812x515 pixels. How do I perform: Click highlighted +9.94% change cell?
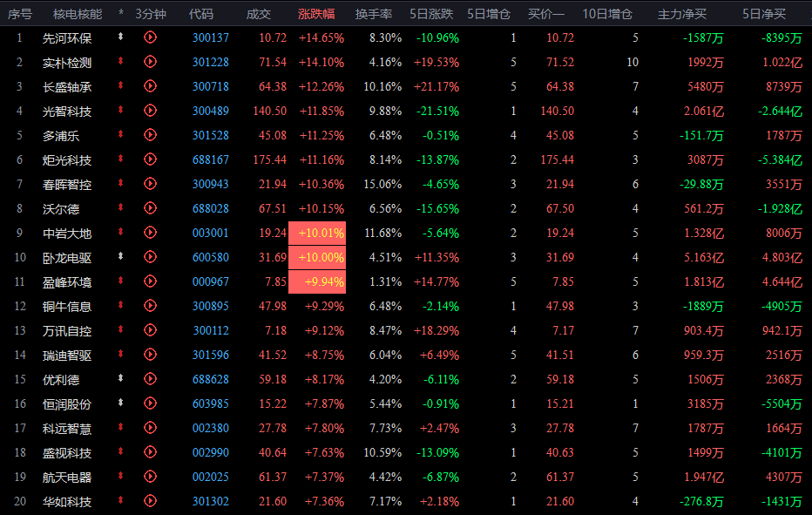[x=317, y=281]
